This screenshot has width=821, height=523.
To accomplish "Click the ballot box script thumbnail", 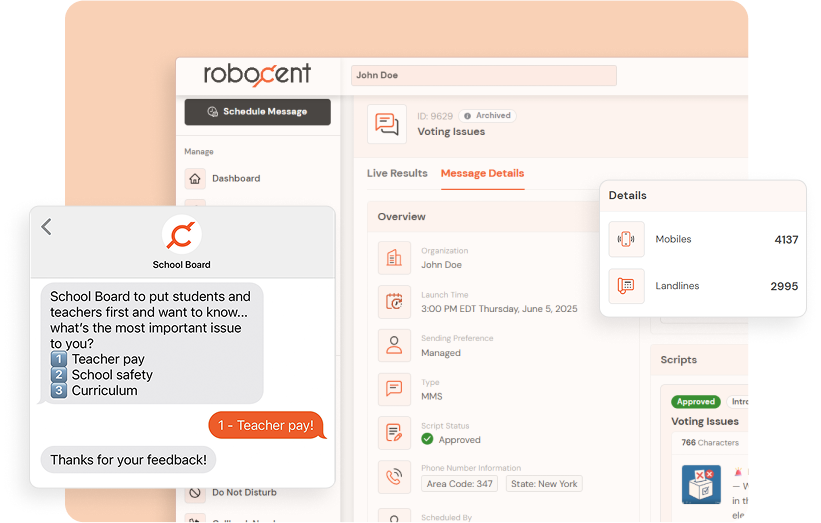I will click(701, 484).
